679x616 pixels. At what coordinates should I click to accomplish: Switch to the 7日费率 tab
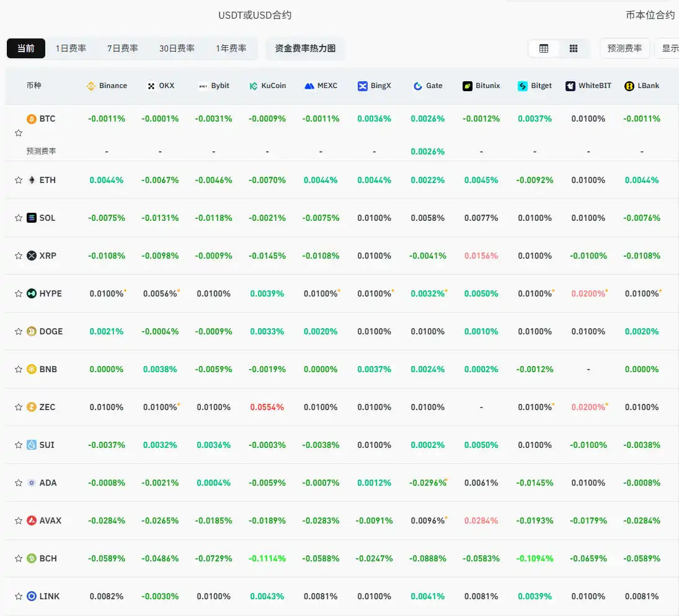122,48
